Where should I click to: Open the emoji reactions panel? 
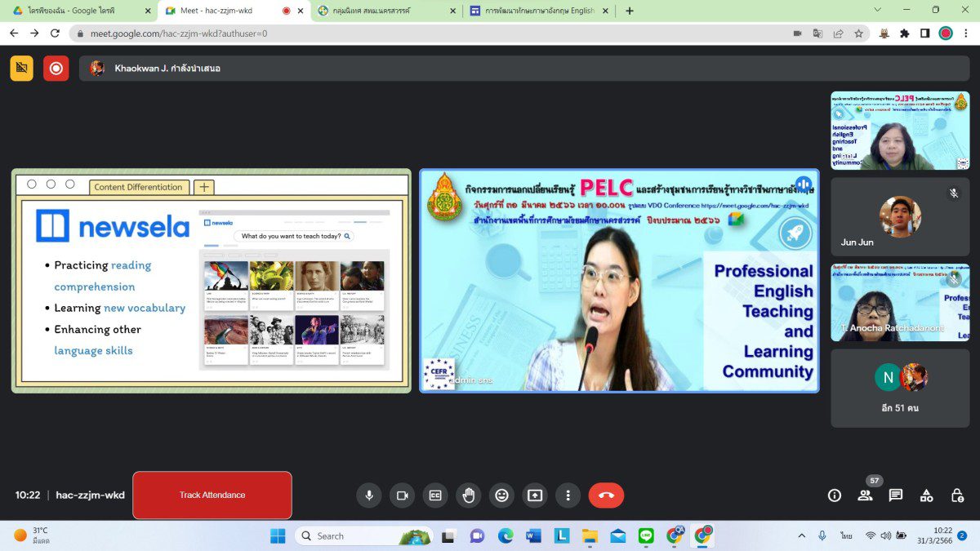(501, 495)
